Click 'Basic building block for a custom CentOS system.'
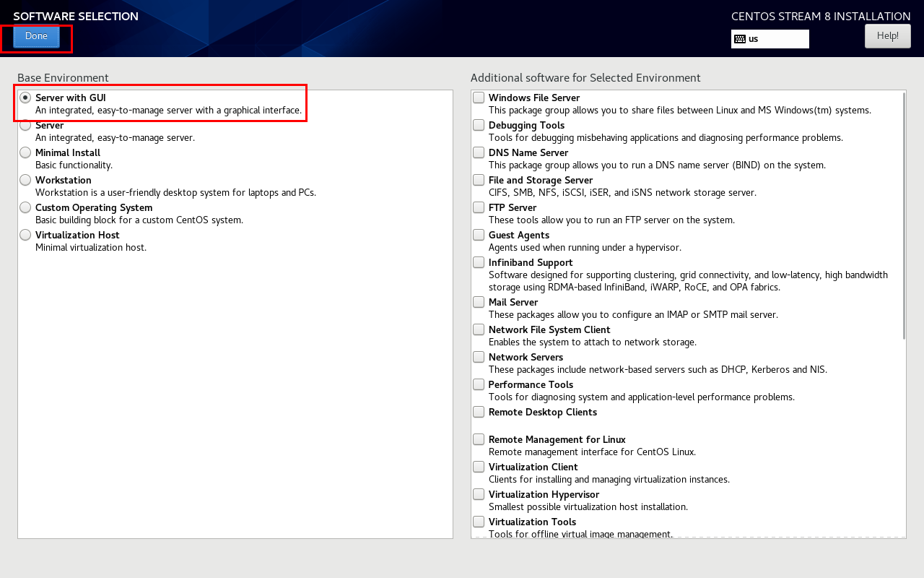The width and height of the screenshot is (924, 578). tap(139, 220)
